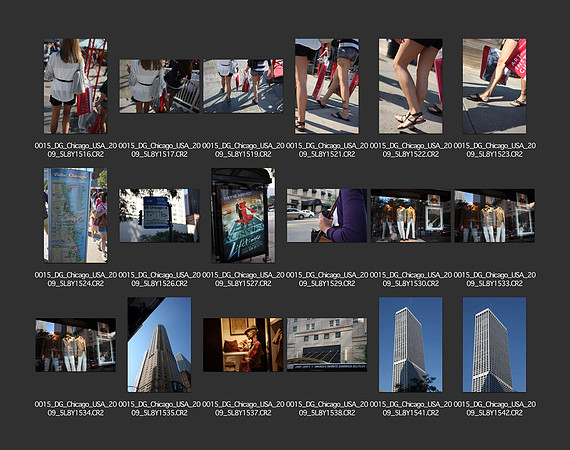This screenshot has width=570, height=450.
Task: Select grey tower thumbnail 5L8Y1542
Action: [494, 345]
